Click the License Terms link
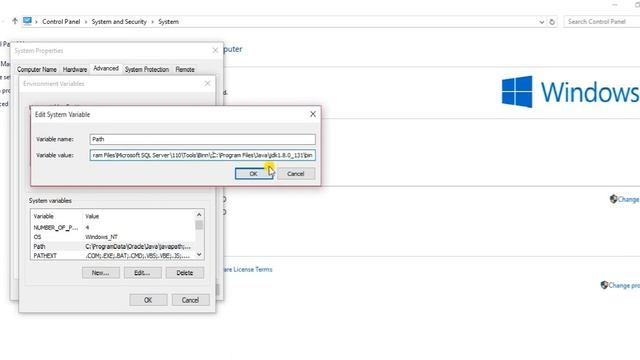Image resolution: width=640 pixels, height=360 pixels. (x=247, y=269)
